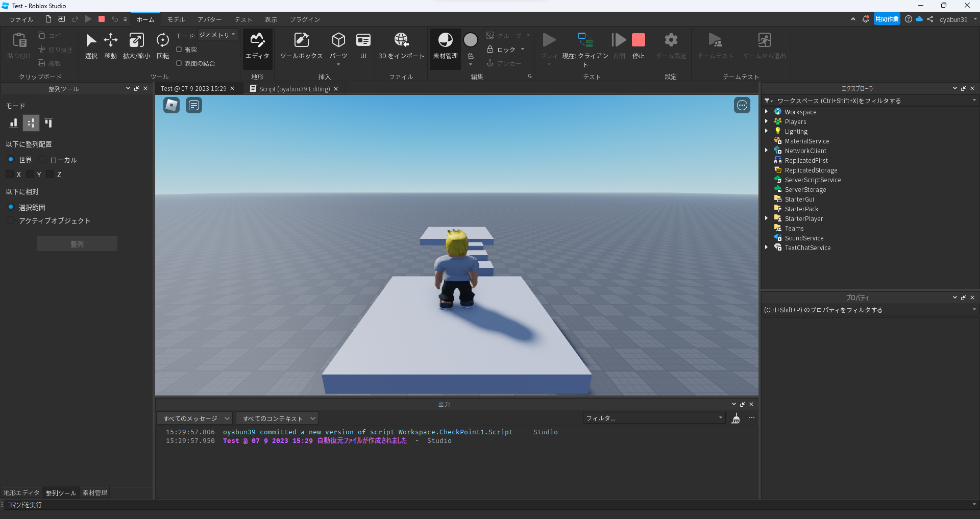Select the max-align mode icon
980x519 pixels.
point(48,123)
